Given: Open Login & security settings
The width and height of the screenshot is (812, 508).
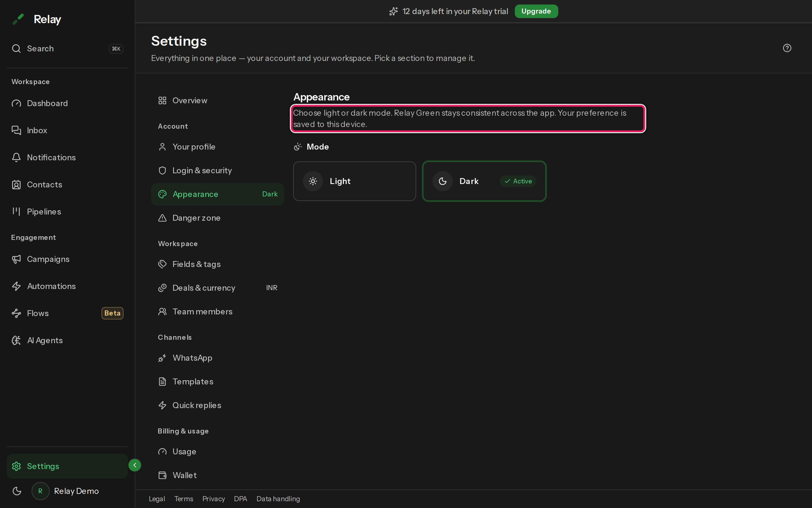Looking at the screenshot, I should (x=217, y=170).
